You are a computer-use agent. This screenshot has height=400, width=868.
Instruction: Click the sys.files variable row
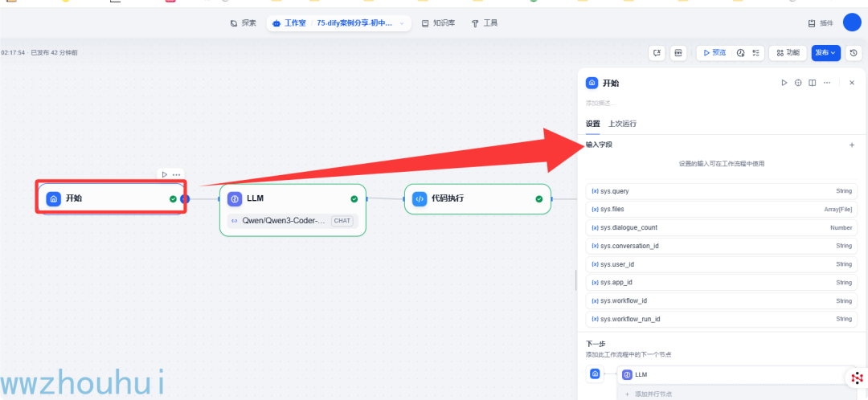click(721, 209)
